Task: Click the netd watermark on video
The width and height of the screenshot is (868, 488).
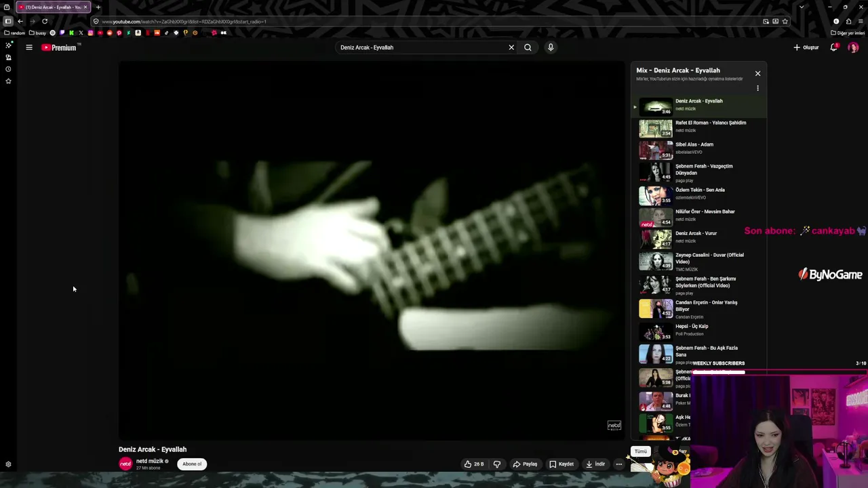Action: (614, 426)
